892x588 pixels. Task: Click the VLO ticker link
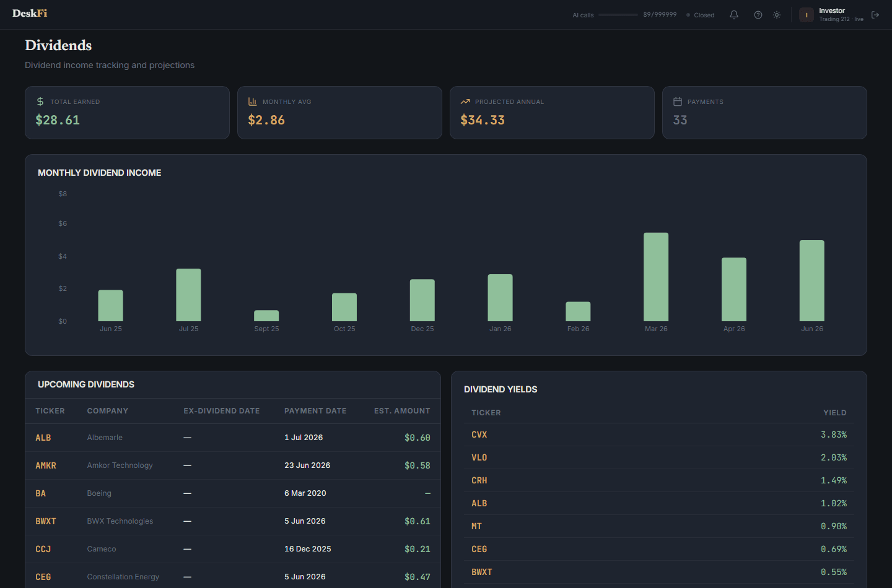coord(479,457)
